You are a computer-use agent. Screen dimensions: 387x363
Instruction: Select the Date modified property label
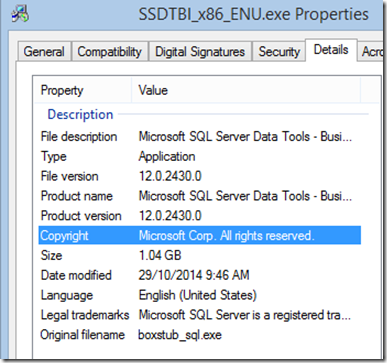76,275
